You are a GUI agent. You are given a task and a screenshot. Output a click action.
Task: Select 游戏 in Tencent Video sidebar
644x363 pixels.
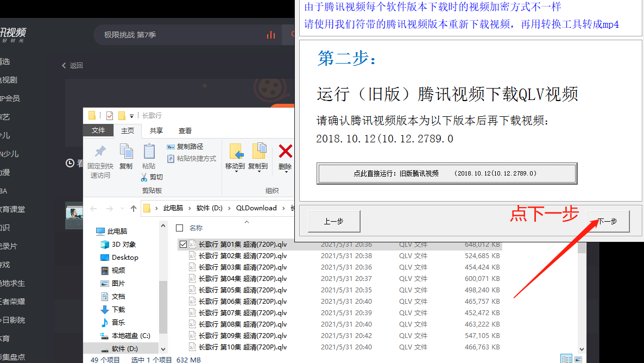coord(5,265)
